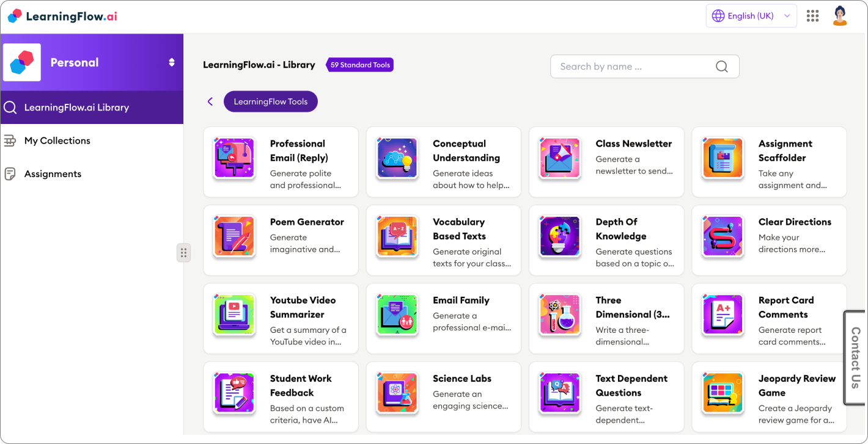Screen dimensions: 868x444
Task: Open the Class Newsletter tool icon
Action: [x=560, y=158]
